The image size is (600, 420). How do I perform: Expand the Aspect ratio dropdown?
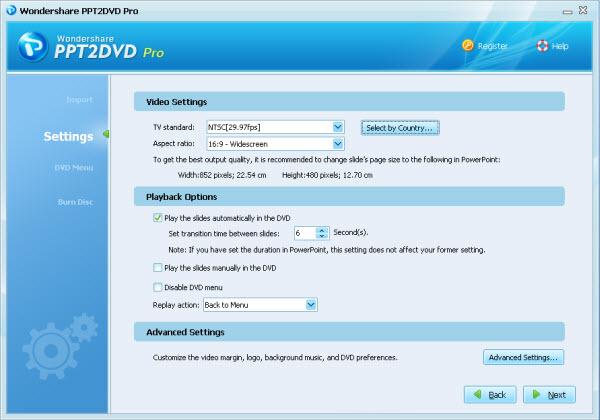[338, 144]
